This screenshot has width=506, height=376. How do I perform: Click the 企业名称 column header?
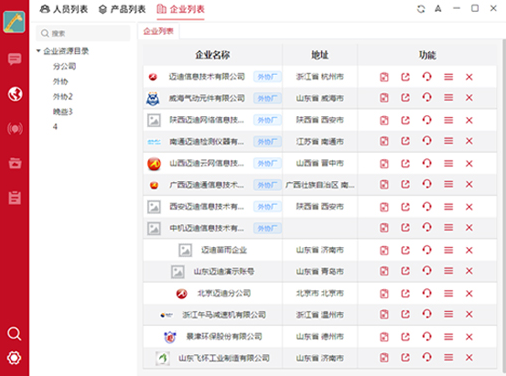point(213,55)
